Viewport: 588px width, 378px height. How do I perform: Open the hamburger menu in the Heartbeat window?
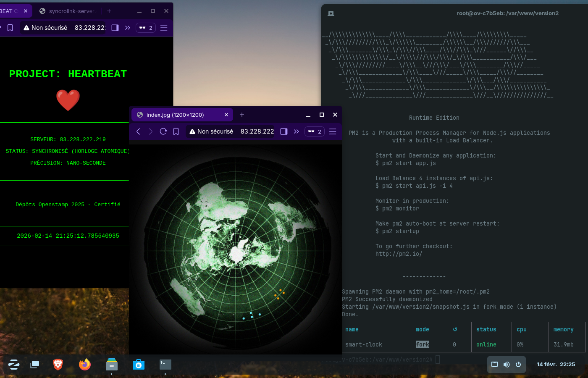click(x=164, y=28)
